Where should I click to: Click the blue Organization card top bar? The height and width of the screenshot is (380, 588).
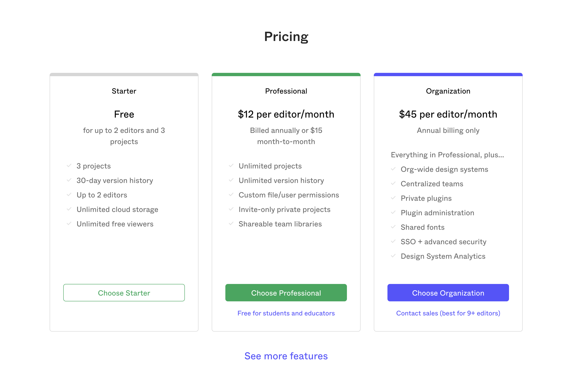point(448,75)
